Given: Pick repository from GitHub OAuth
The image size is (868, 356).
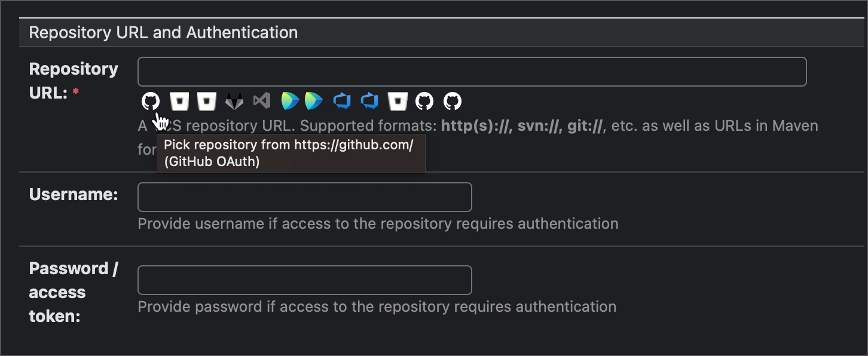Looking at the screenshot, I should (151, 101).
